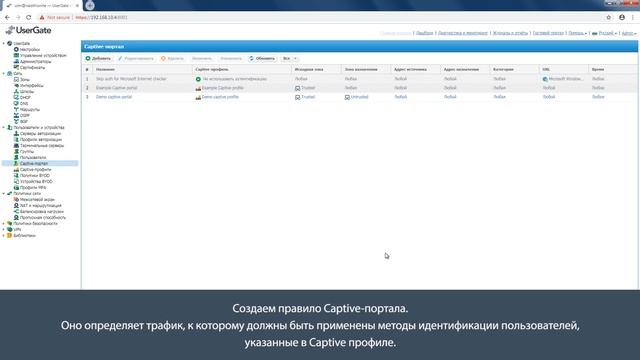Image resolution: width=640 pixels, height=360 pixels.
Task: Open new browser tab with plus button
Action: [x=90, y=6]
